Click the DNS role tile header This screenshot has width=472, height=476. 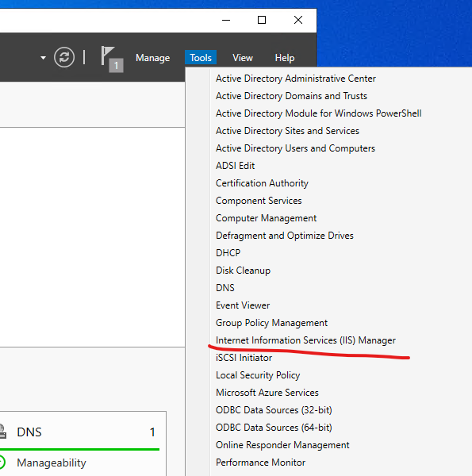[29, 432]
